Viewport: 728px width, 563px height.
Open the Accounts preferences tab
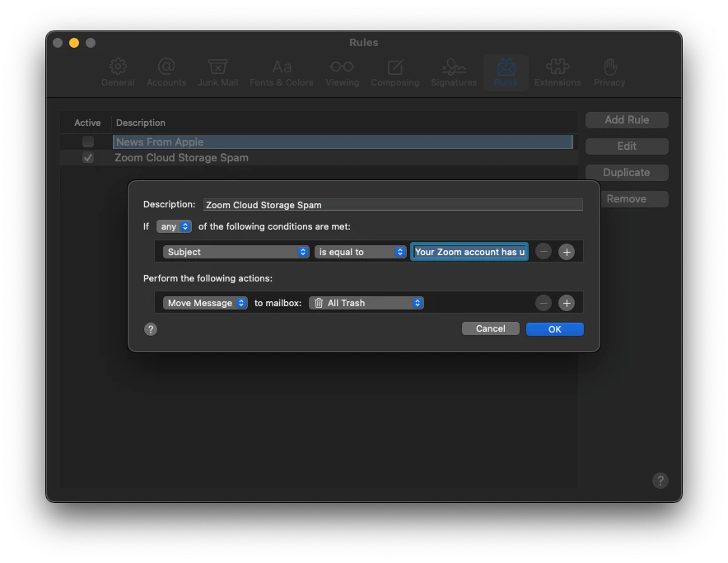[x=166, y=72]
